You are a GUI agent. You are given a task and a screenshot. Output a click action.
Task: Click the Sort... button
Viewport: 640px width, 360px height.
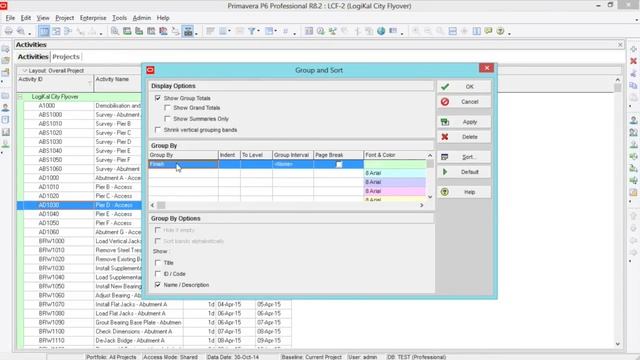click(x=464, y=157)
